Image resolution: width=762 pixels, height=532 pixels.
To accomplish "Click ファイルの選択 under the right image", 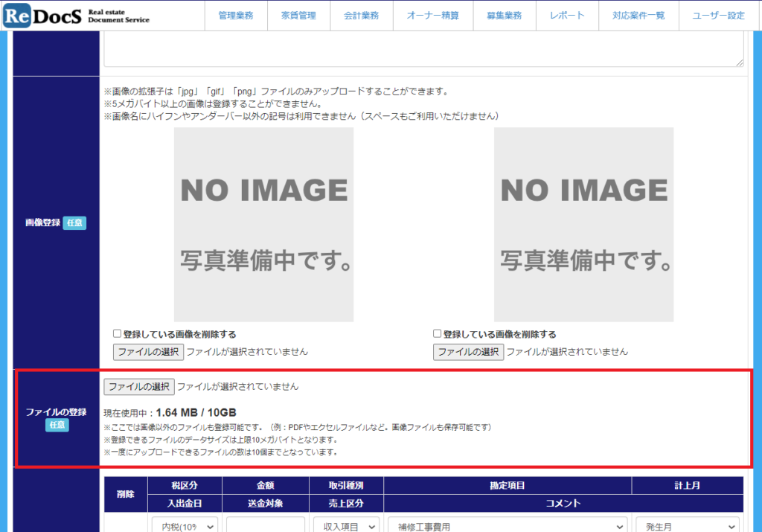I will point(468,351).
